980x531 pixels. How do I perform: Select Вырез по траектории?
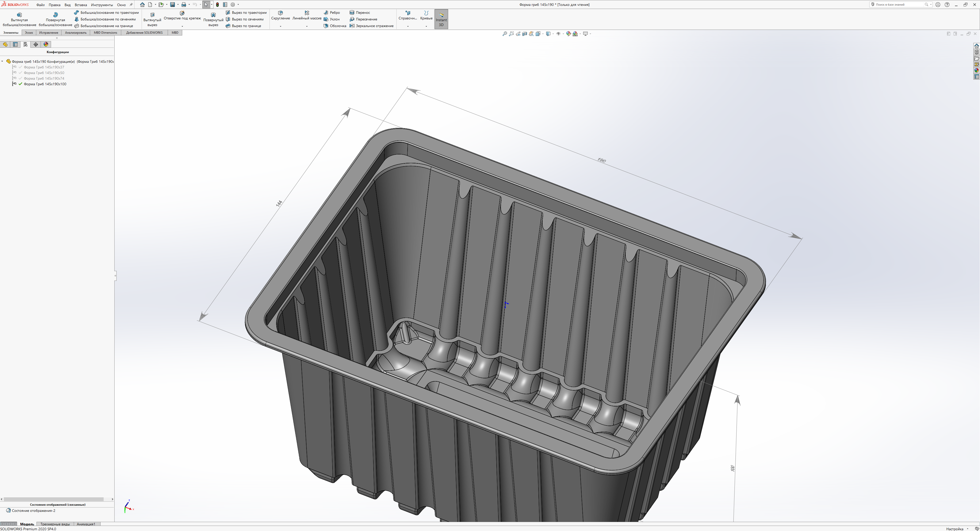click(246, 13)
